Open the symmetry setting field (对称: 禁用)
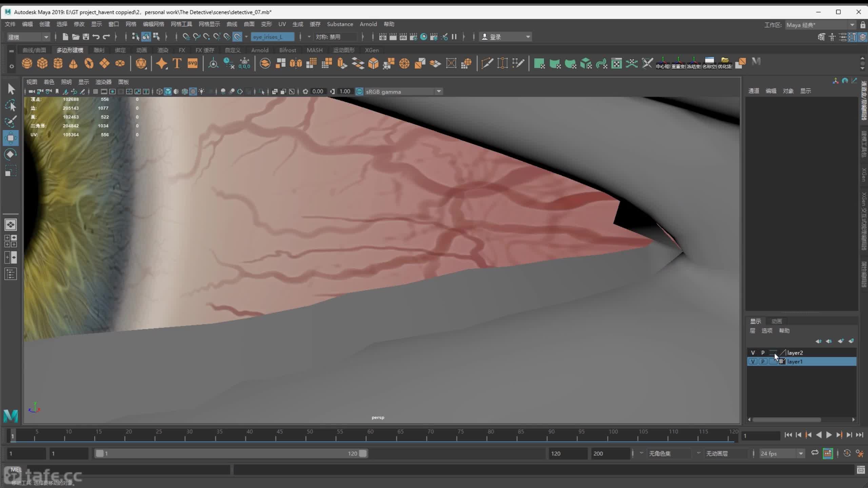The width and height of the screenshot is (868, 488). click(336, 37)
